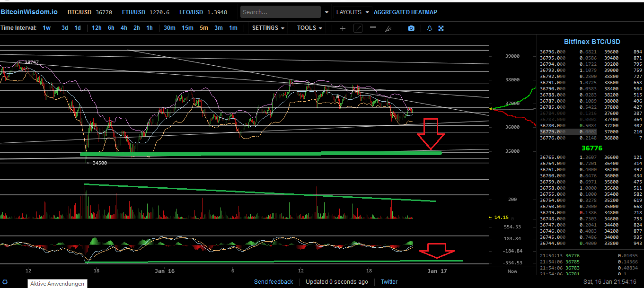644x288 pixels.
Task: Select the fan lines drawing tool
Action: coord(388,28)
